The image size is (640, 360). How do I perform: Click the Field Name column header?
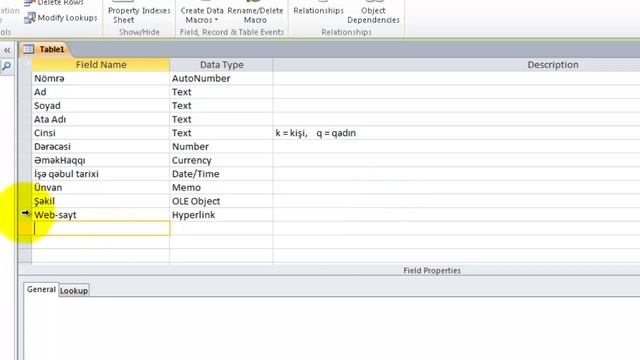101,64
